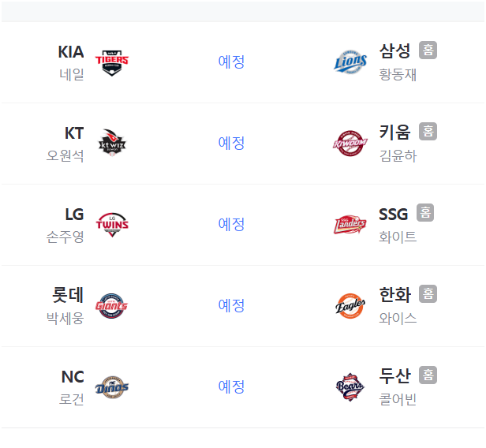
Task: Open the kt wiz team logo
Action: pyautogui.click(x=112, y=143)
